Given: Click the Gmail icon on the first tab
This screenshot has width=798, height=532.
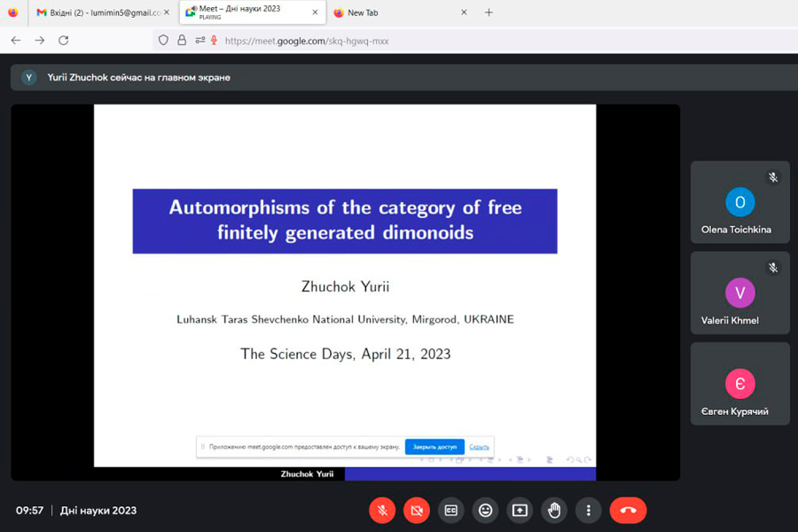Looking at the screenshot, I should point(42,12).
